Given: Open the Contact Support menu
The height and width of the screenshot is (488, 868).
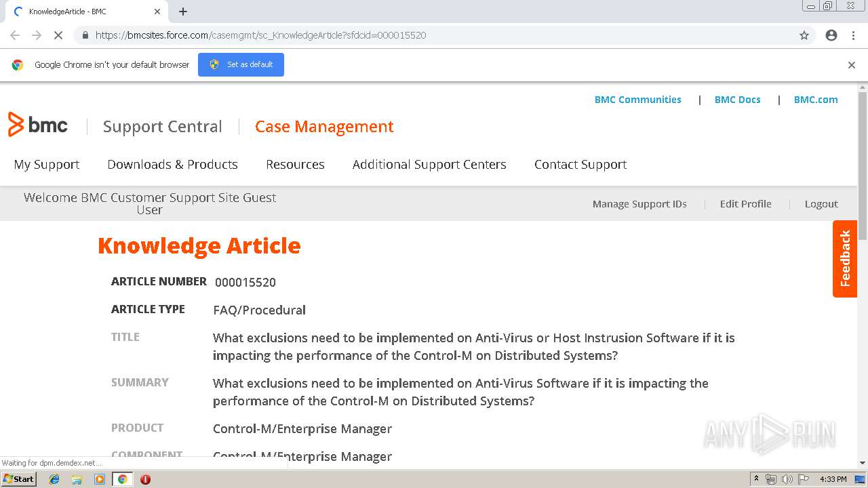Looking at the screenshot, I should tap(580, 165).
